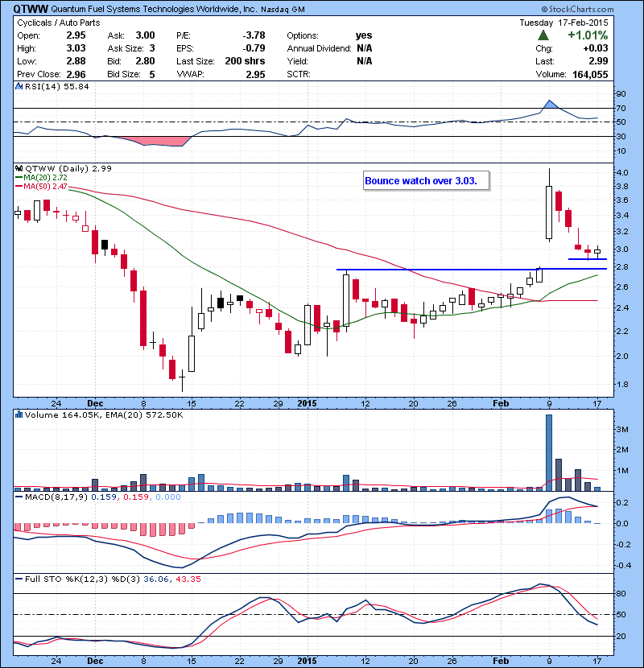644x668 pixels.
Task: Click the Ask Size value 3
Action: click(x=152, y=48)
